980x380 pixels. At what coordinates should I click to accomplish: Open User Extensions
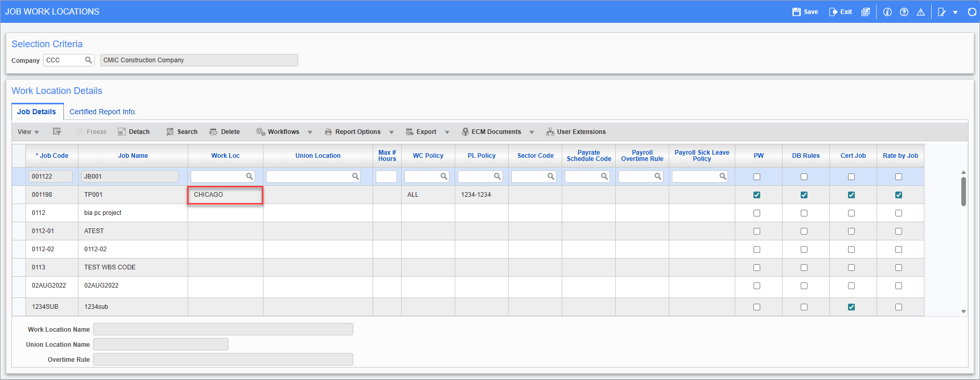tap(576, 132)
